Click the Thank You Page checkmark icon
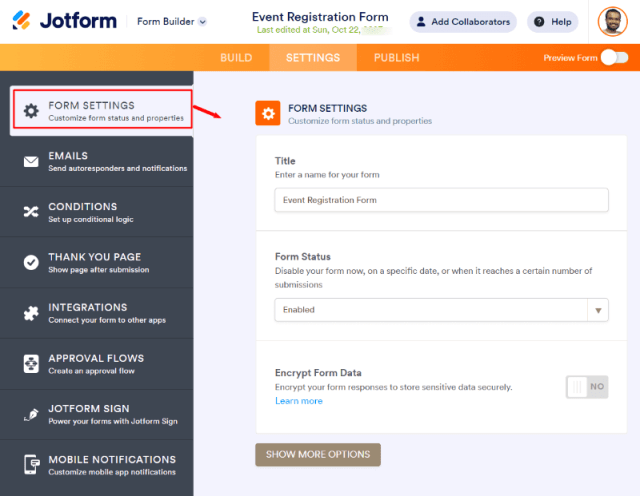Viewport: 640px width, 496px height. (x=31, y=262)
